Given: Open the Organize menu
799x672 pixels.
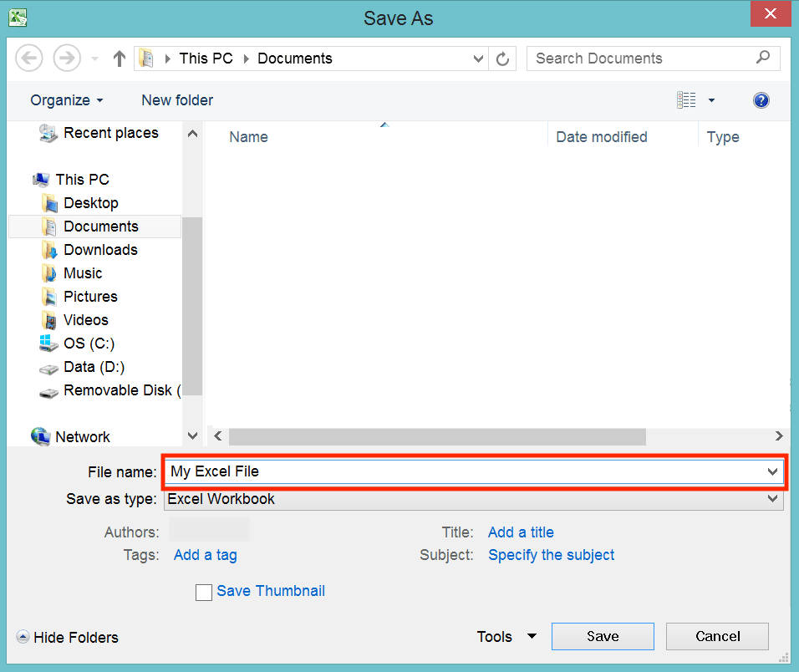Looking at the screenshot, I should 66,100.
